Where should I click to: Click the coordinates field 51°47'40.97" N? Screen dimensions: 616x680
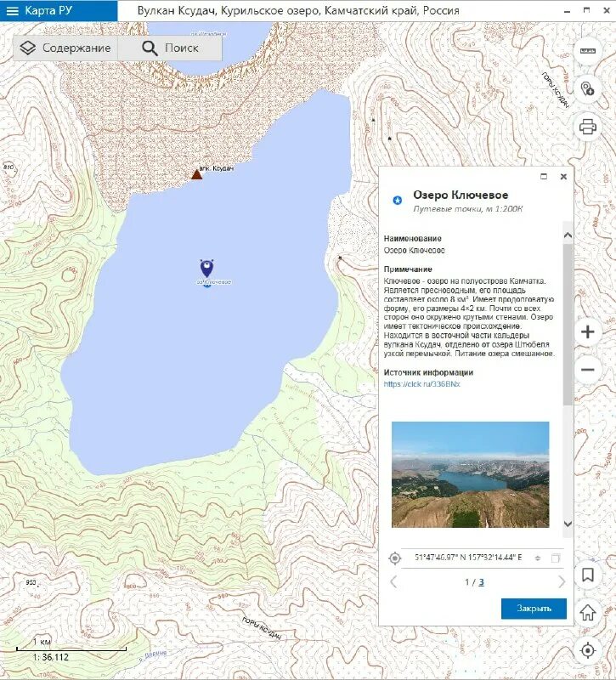[x=468, y=558]
